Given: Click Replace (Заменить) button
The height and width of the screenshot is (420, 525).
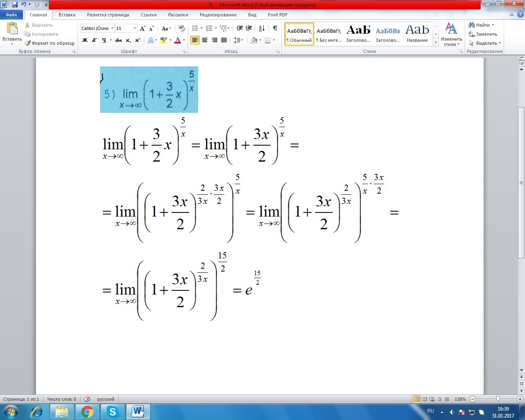Looking at the screenshot, I should point(483,34).
